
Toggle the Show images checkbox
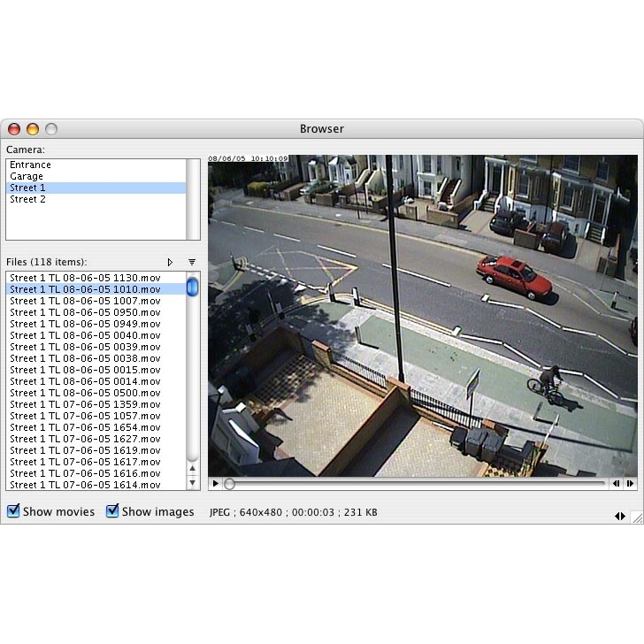pyautogui.click(x=112, y=511)
